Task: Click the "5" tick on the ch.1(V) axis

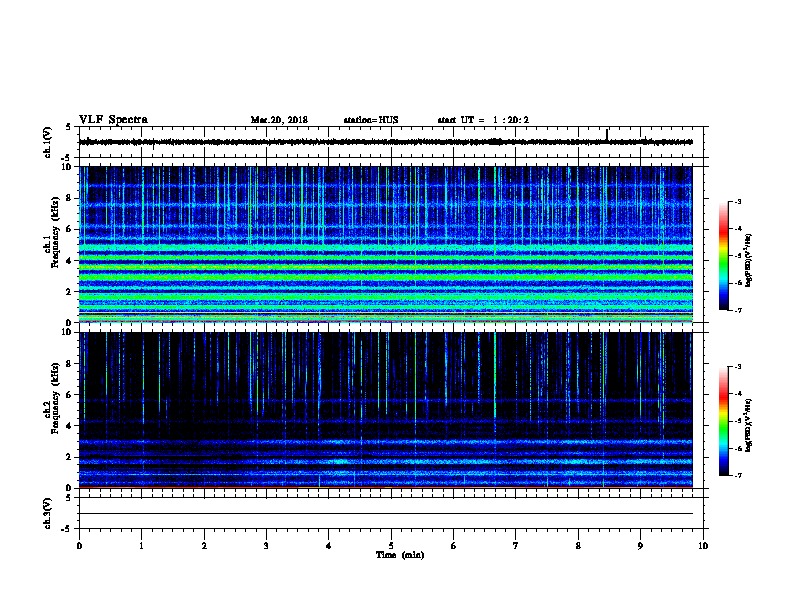Action: [68, 127]
